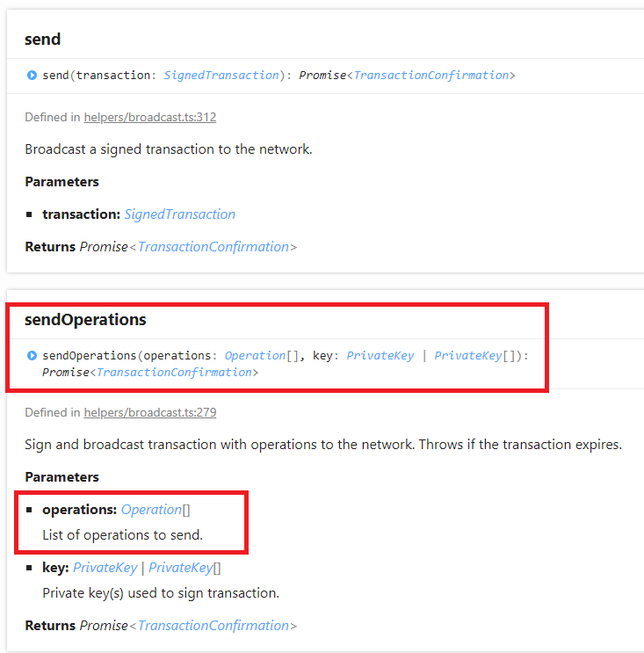The width and height of the screenshot is (644, 653).
Task: Click the operations parameter bullet marker
Action: click(x=29, y=510)
